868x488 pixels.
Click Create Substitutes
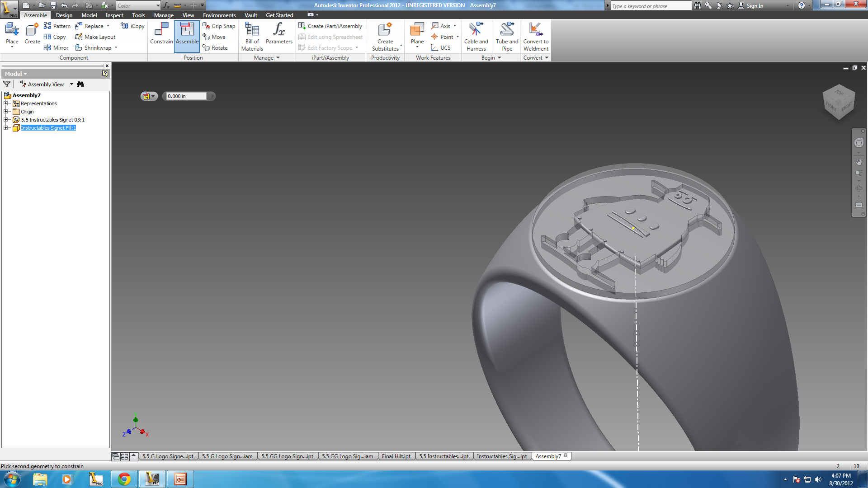385,37
